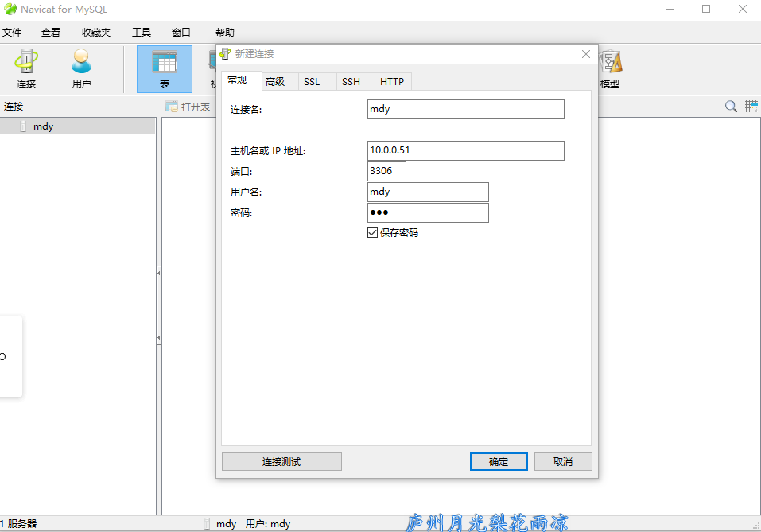The height and width of the screenshot is (532, 761).
Task: Switch to the HTTP tab
Action: [x=392, y=82]
